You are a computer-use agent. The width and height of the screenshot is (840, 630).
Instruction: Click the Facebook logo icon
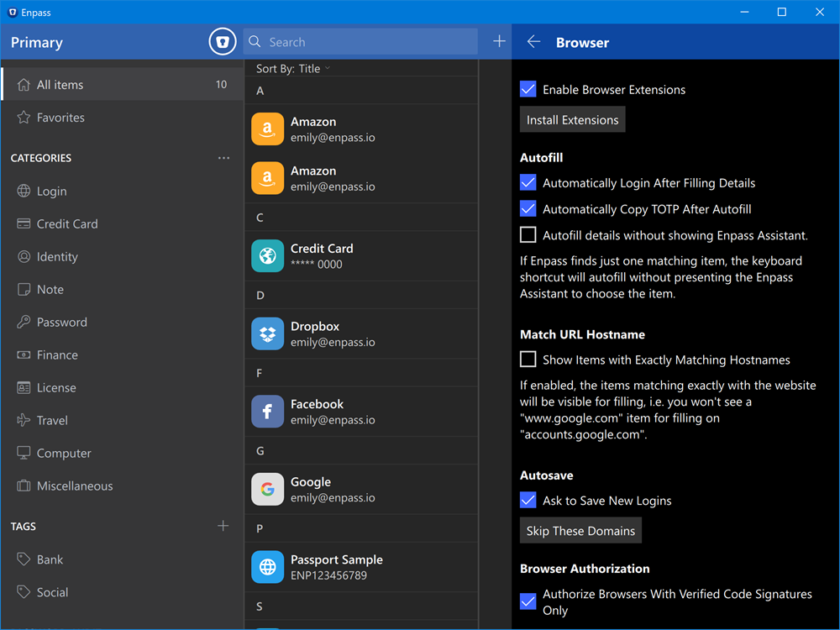pos(267,412)
